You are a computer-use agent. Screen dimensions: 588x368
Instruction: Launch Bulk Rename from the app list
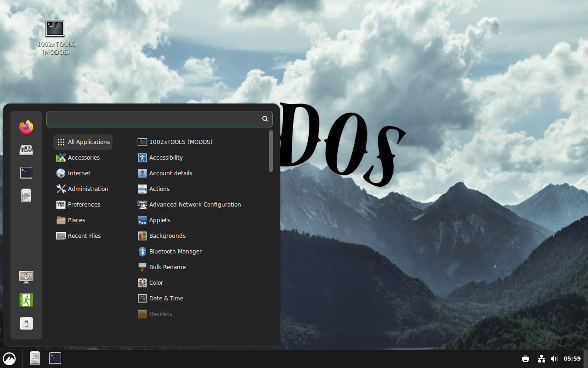coord(167,267)
